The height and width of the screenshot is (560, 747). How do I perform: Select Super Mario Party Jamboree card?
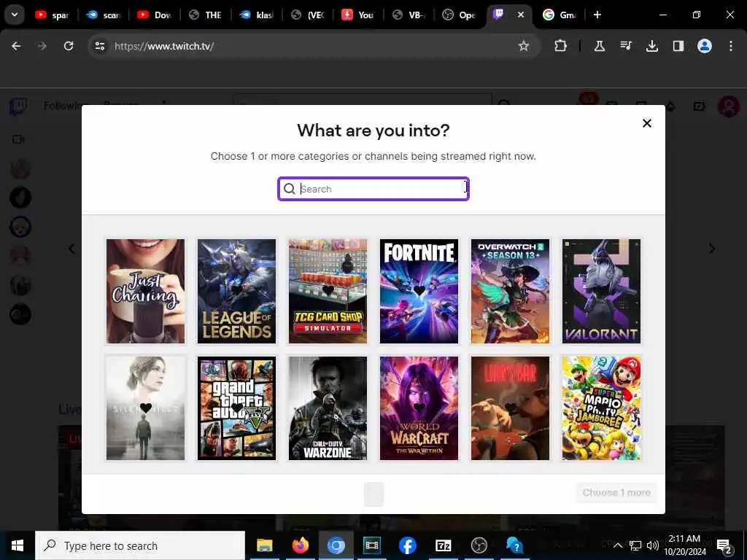[602, 408]
